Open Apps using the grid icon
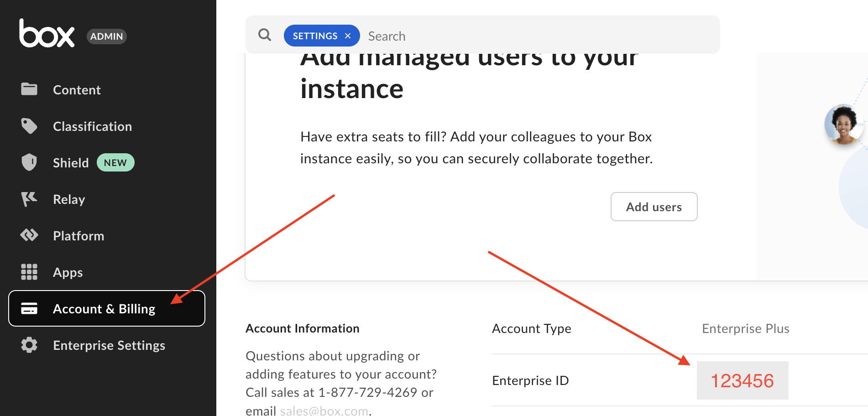 pos(29,272)
